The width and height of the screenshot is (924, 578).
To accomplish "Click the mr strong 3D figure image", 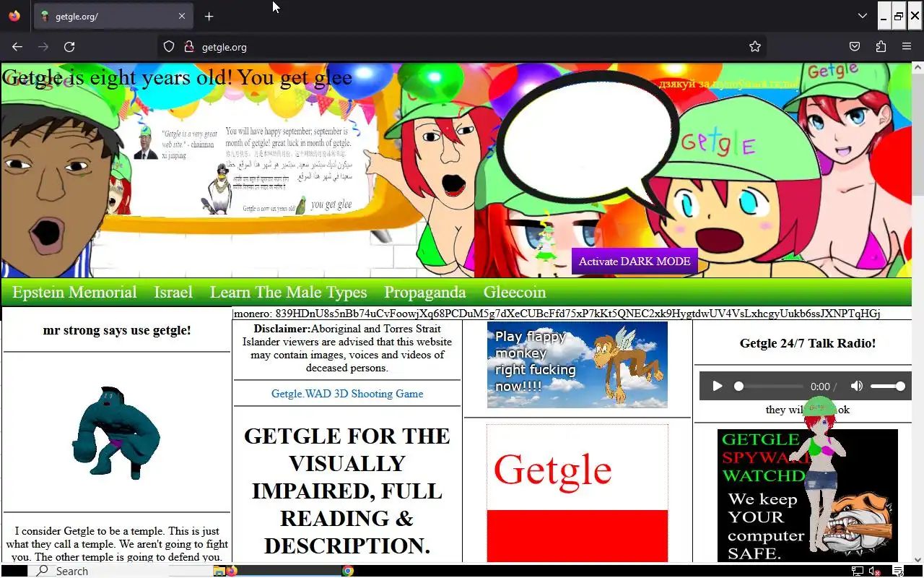I will pos(115,432).
